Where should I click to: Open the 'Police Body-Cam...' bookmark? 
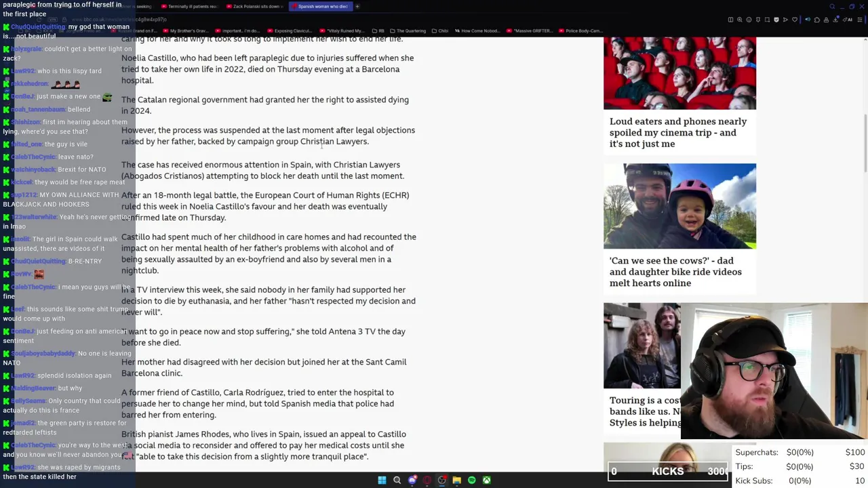tap(580, 30)
